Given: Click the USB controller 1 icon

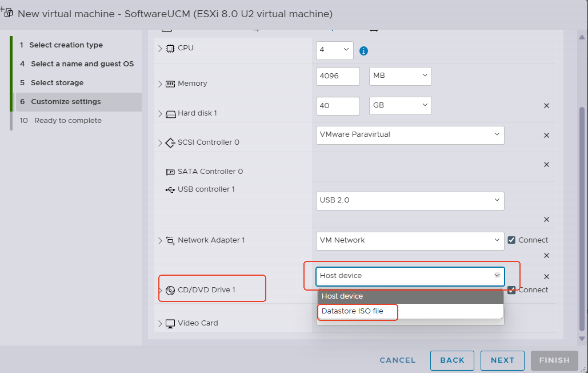Looking at the screenshot, I should click(x=170, y=190).
